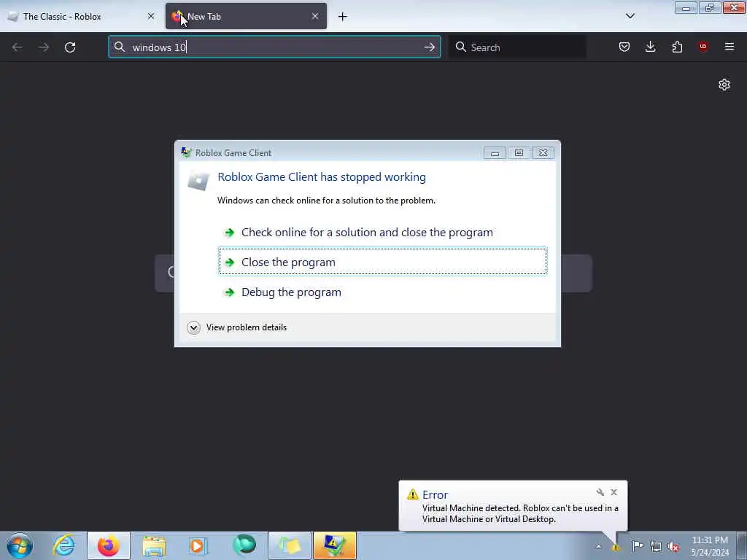The width and height of the screenshot is (747, 560).
Task: Show hidden tray icons arrow
Action: click(x=598, y=546)
